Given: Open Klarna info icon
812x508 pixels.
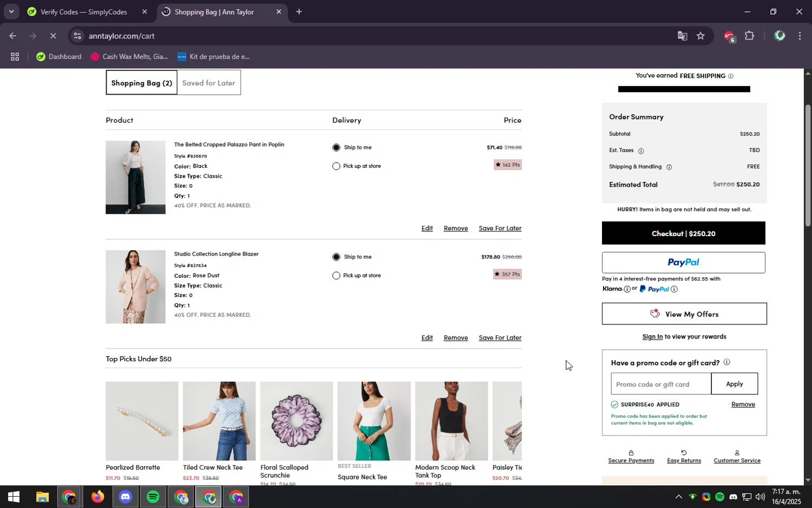Looking at the screenshot, I should 627,289.
